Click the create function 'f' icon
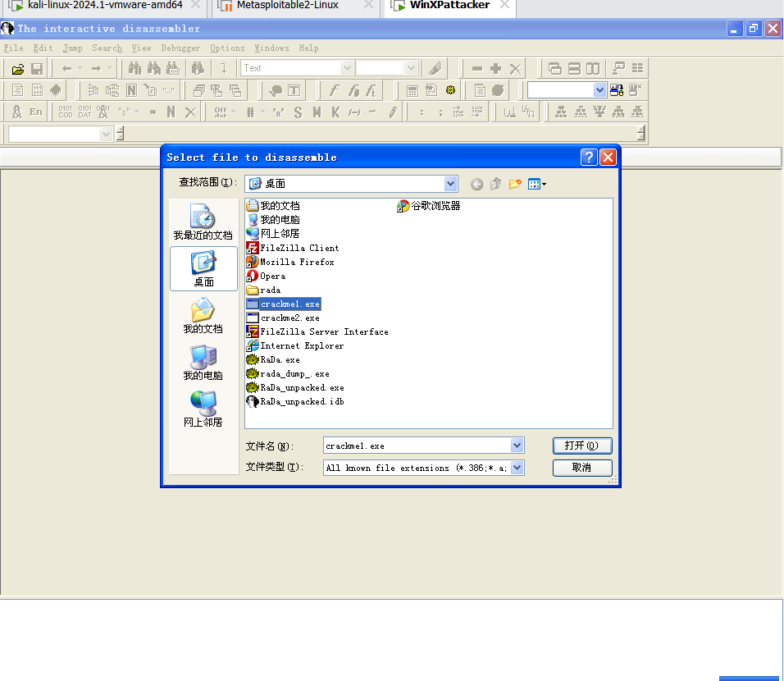This screenshot has width=784, height=681. pos(334,90)
